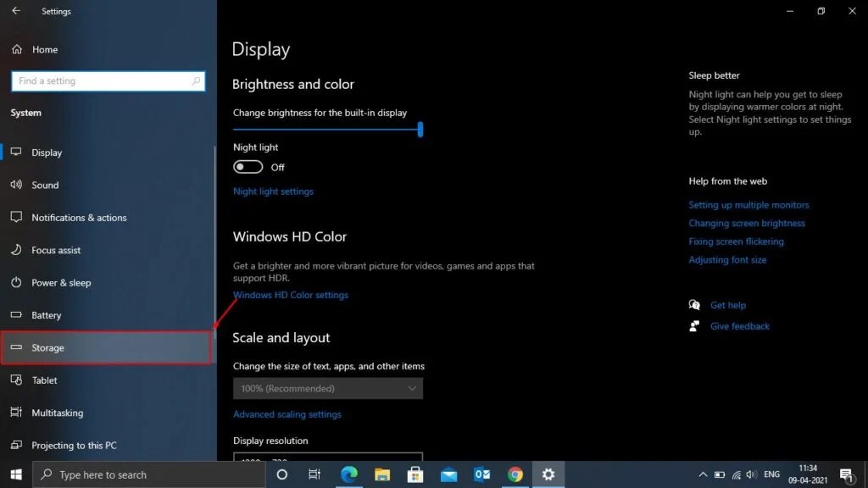Toggle Night light on
This screenshot has height=488, width=868.
pos(248,166)
